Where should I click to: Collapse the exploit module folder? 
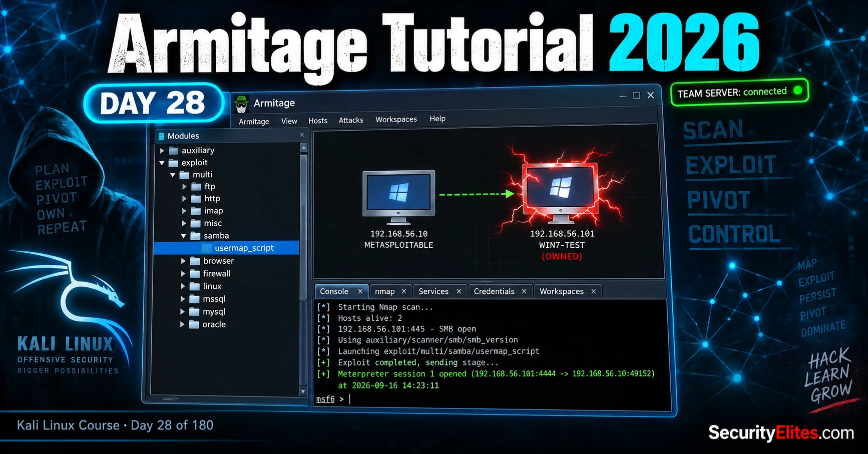[x=162, y=163]
